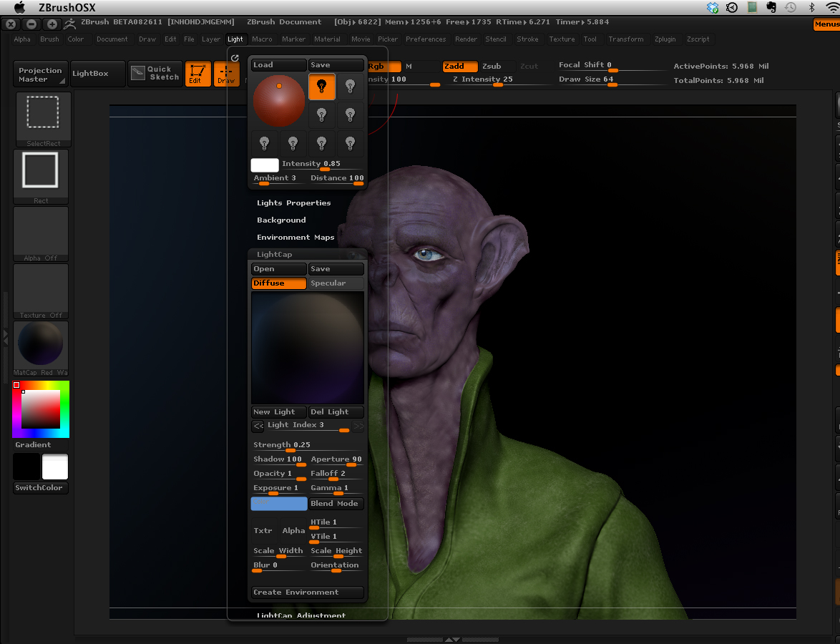Open the Zplugin menu
This screenshot has height=644, width=840.
coord(665,39)
